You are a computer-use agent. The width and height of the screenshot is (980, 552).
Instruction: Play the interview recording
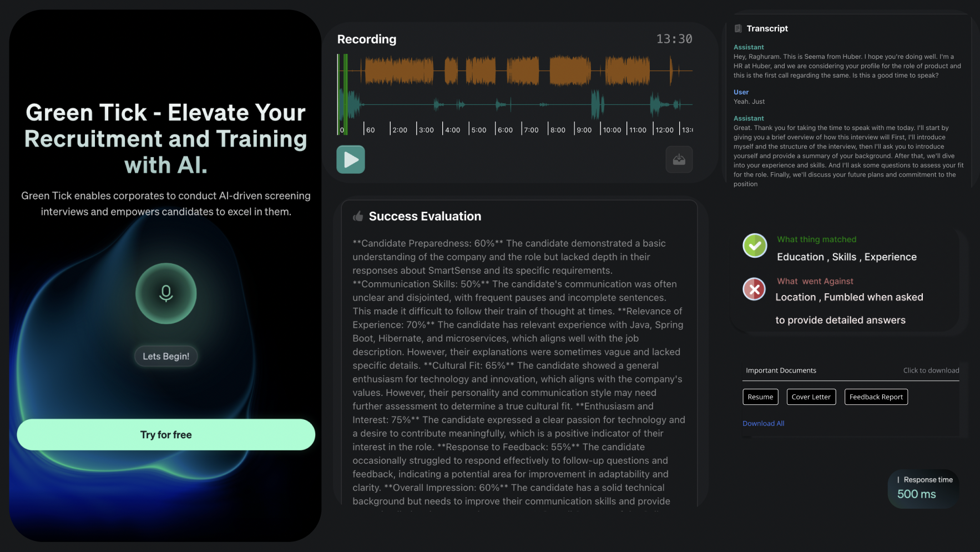point(351,160)
